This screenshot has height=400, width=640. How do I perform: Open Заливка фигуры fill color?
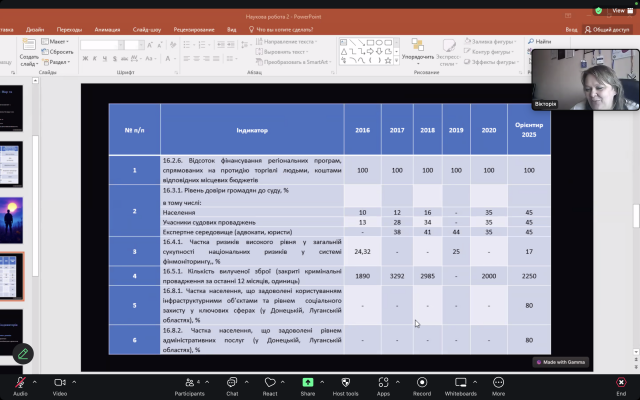tap(490, 42)
